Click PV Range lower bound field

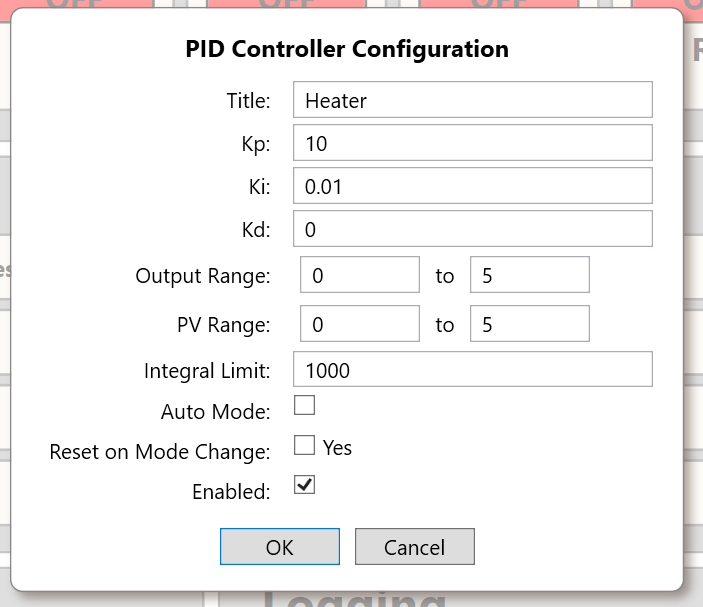(360, 324)
